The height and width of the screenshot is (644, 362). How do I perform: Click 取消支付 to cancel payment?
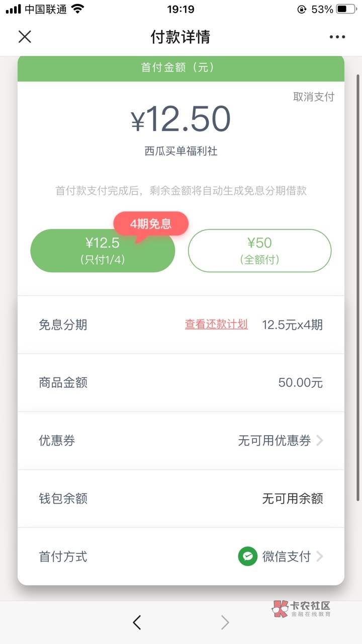tap(313, 97)
